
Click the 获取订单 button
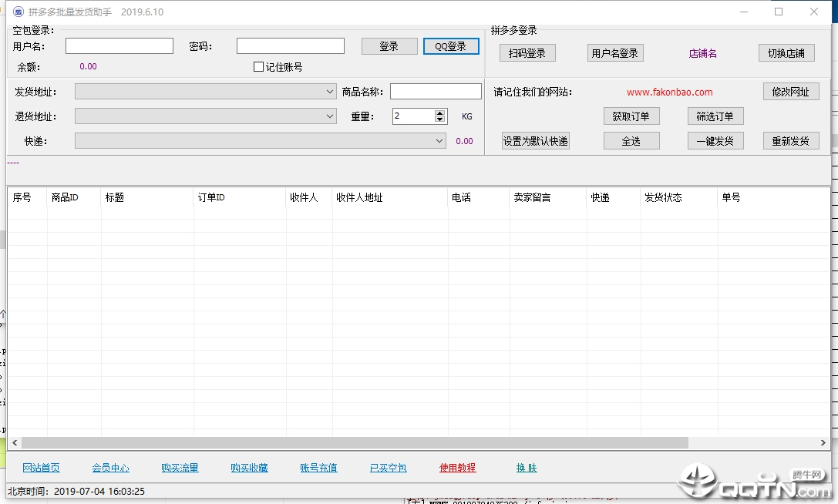click(631, 116)
